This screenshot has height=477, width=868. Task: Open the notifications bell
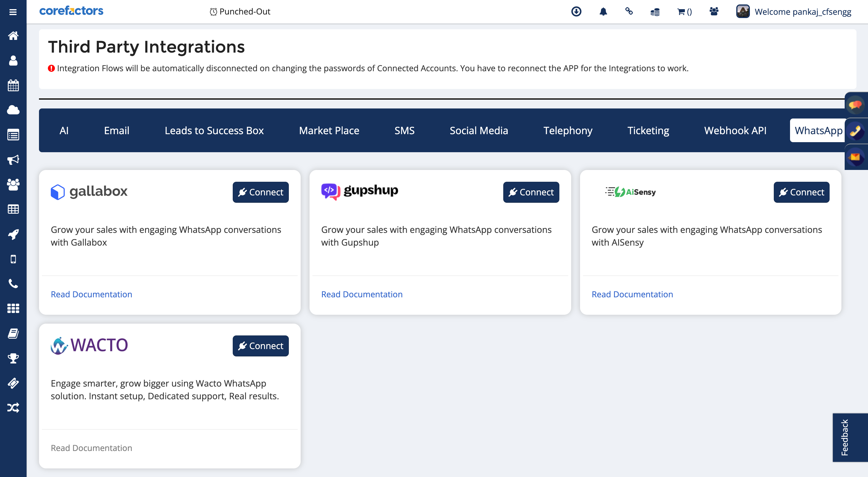pyautogui.click(x=603, y=12)
